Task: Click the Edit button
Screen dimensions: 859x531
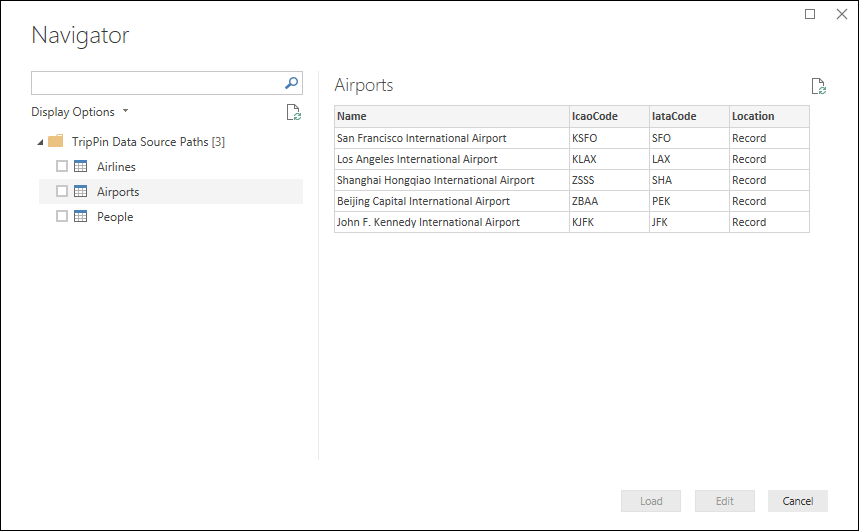Action: [x=725, y=501]
